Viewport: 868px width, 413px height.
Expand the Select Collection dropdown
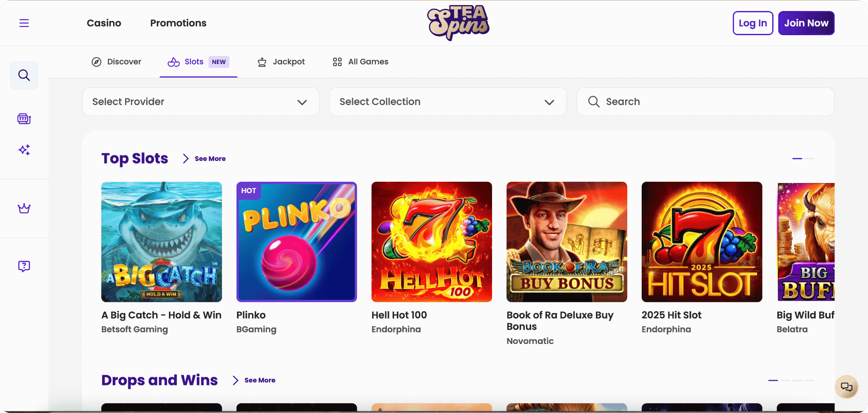coord(448,102)
